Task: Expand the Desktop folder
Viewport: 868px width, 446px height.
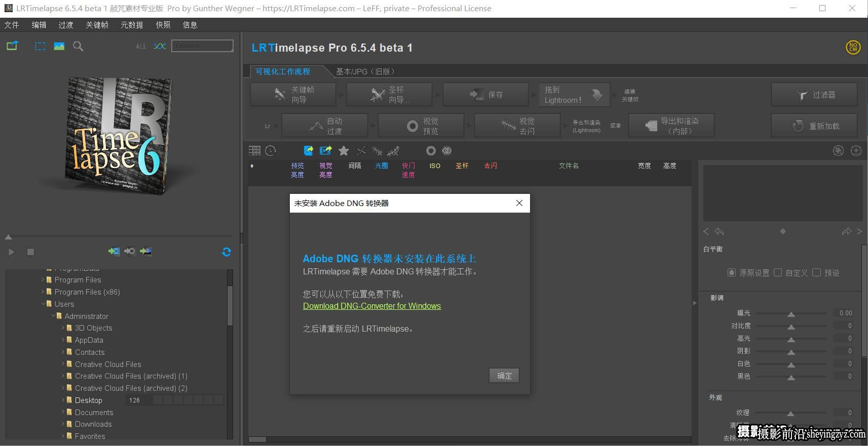Action: 63,400
